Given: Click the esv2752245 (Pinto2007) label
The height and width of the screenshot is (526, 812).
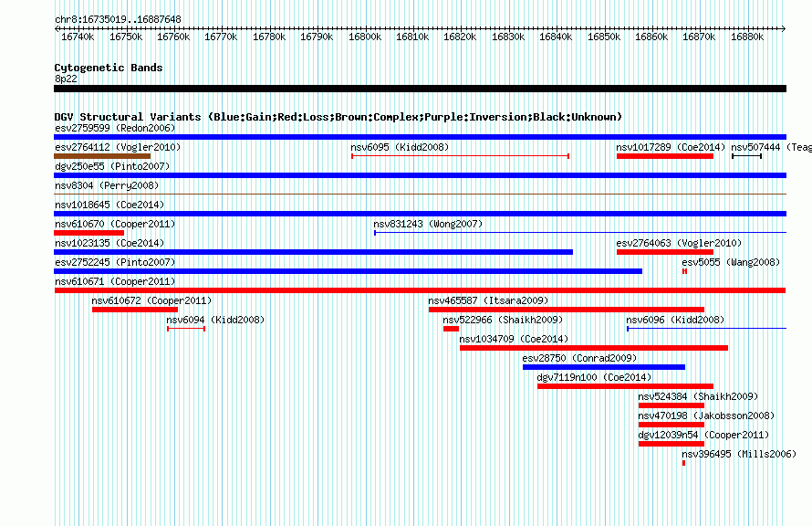Looking at the screenshot, I should click(x=115, y=262).
